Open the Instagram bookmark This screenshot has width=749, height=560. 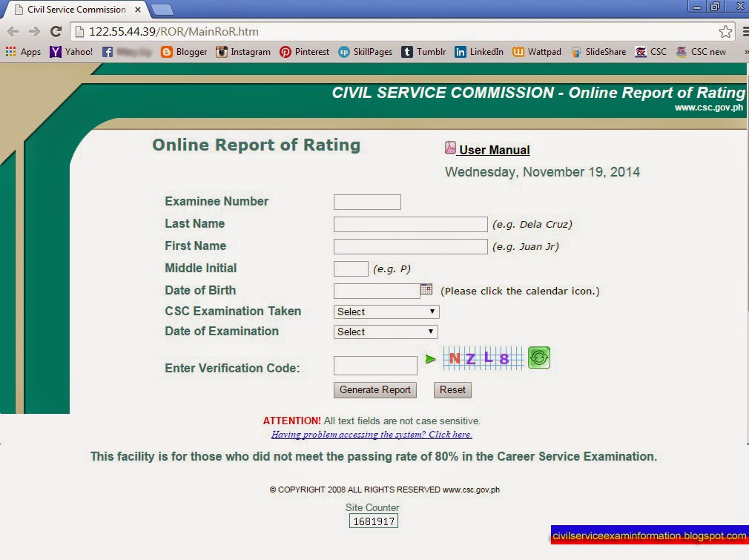pyautogui.click(x=242, y=52)
